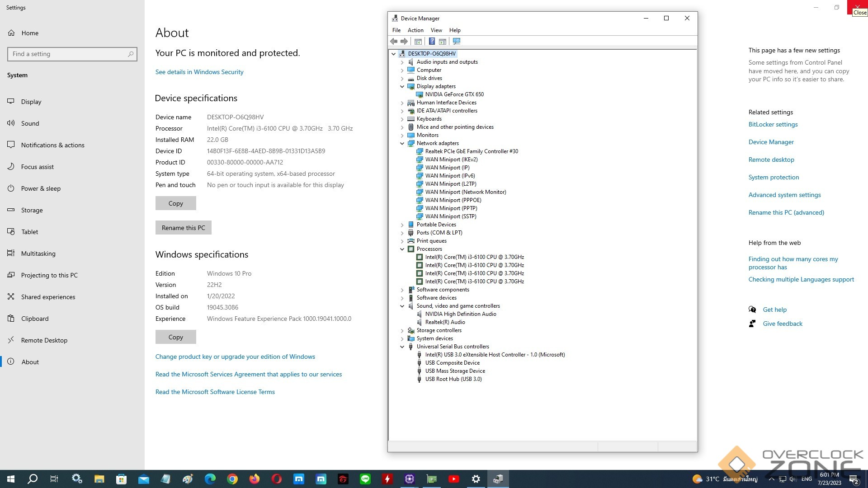This screenshot has height=488, width=868.
Task: Collapse the Network adapters category
Action: [402, 143]
